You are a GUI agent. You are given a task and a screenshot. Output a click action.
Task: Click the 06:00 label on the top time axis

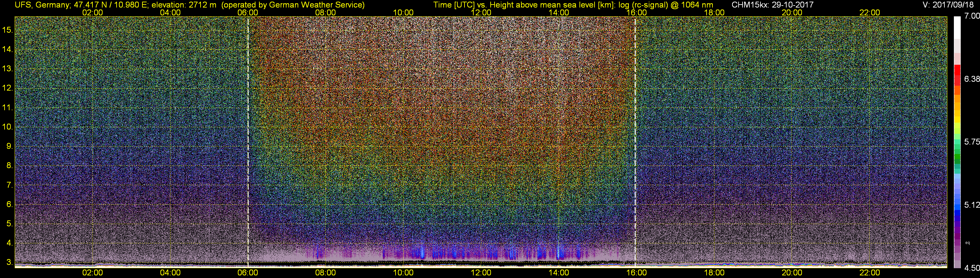tap(248, 12)
